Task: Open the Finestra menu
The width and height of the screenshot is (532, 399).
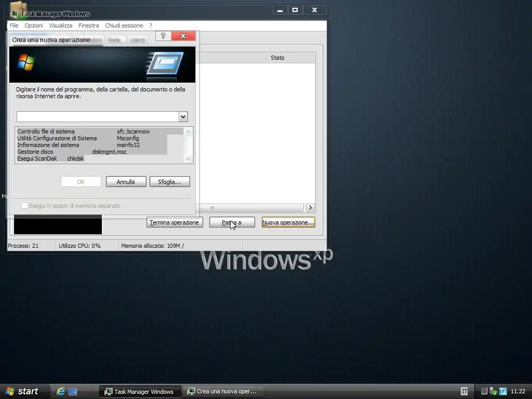Action: point(88,25)
